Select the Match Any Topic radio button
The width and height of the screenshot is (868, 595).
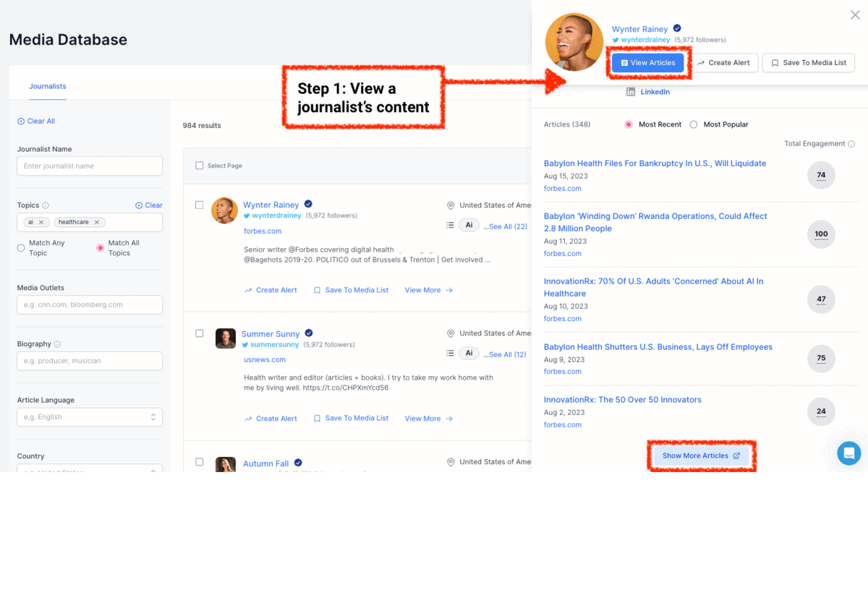point(21,248)
